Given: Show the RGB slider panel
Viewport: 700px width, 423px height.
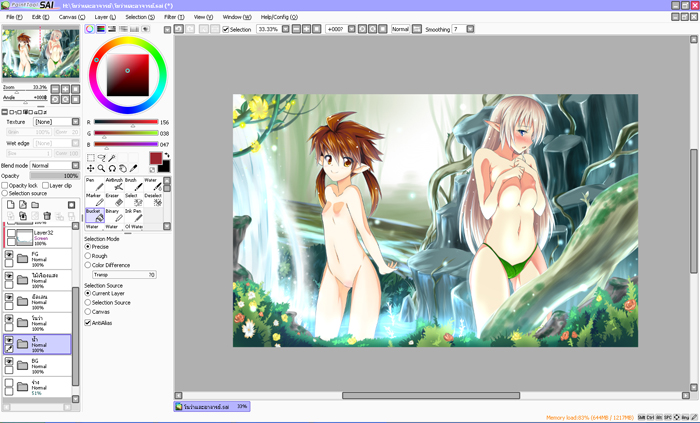Looking at the screenshot, I should (101, 29).
